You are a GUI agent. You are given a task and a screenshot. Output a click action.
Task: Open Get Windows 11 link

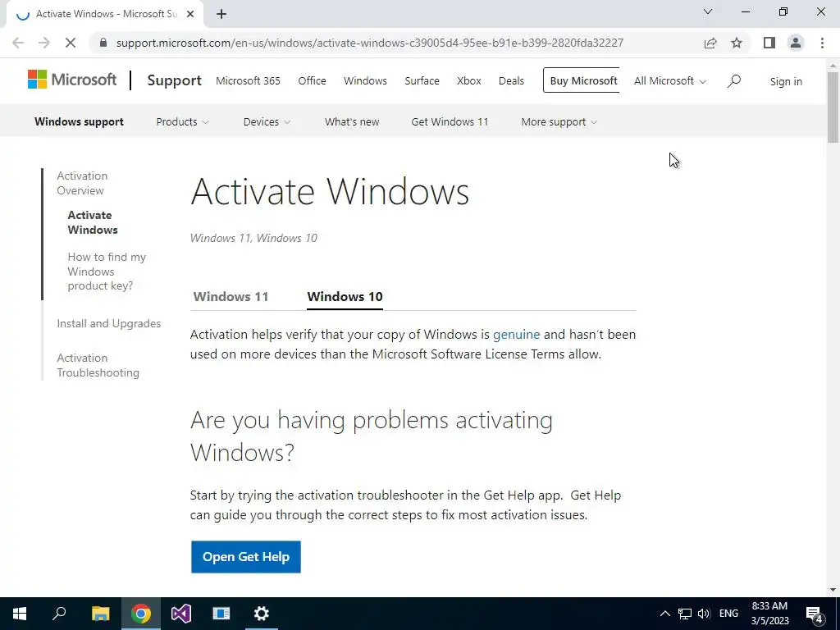[x=450, y=121]
